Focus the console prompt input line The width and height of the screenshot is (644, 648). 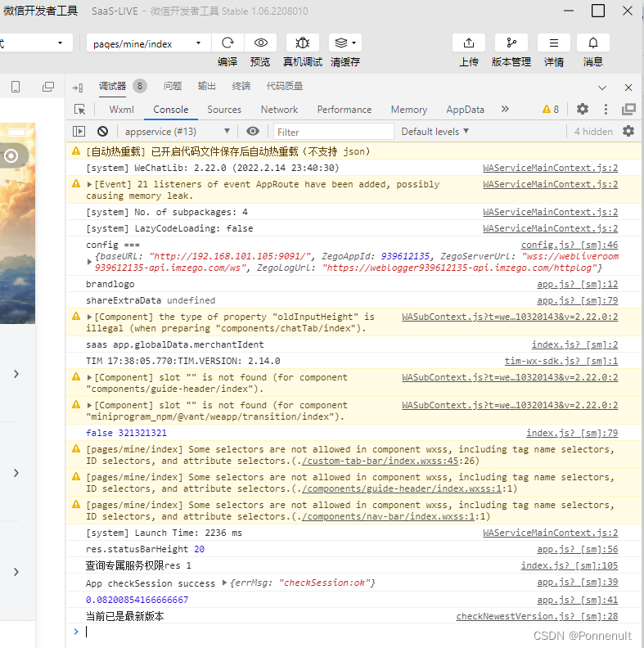(355, 632)
